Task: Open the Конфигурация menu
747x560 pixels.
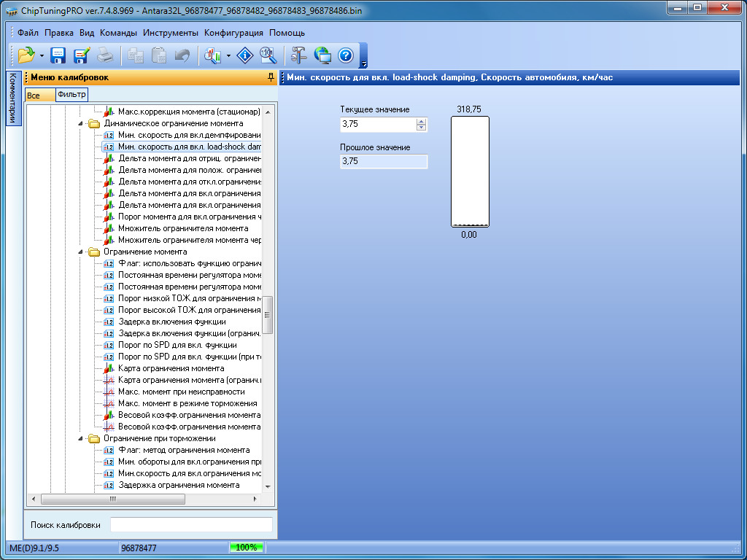Action: coord(233,33)
